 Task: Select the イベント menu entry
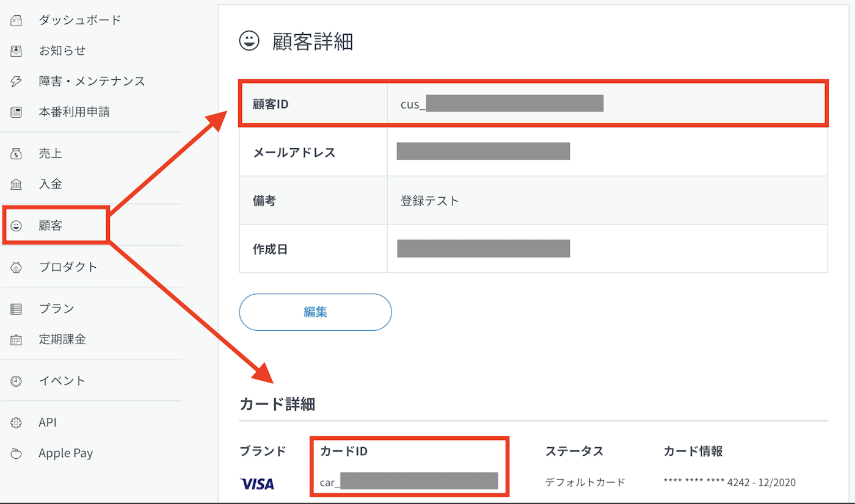pyautogui.click(x=62, y=381)
